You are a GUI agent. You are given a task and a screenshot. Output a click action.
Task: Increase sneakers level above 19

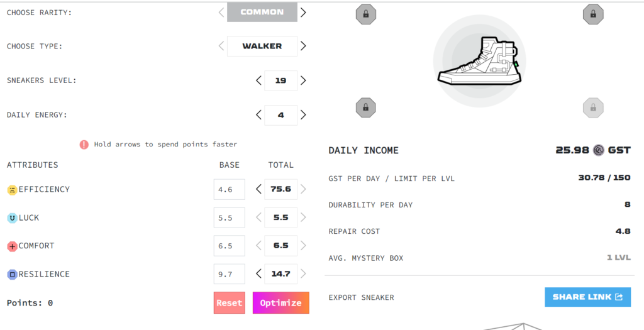(x=303, y=80)
